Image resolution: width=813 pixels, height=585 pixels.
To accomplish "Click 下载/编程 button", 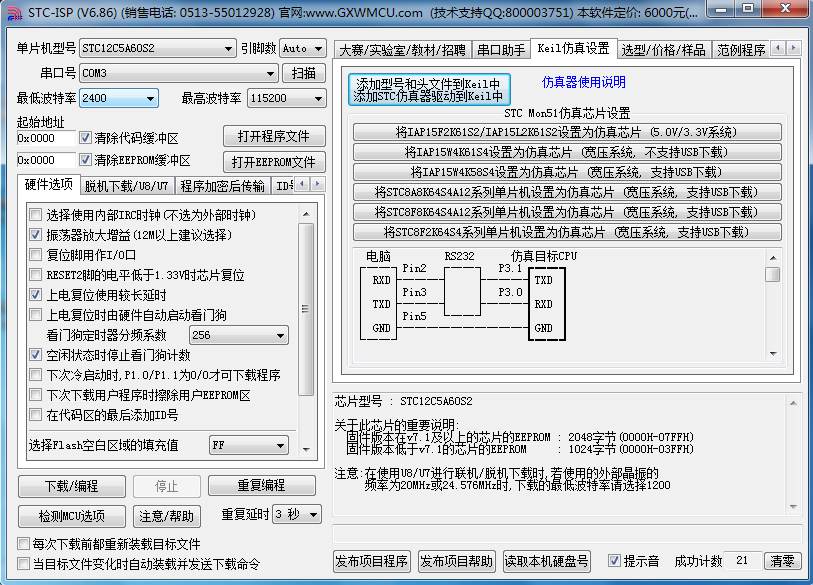I will 72,486.
